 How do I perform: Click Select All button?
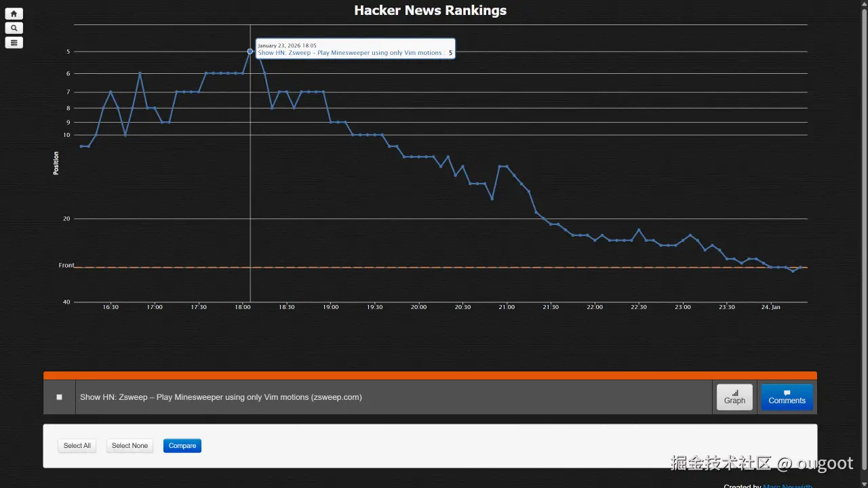77,446
